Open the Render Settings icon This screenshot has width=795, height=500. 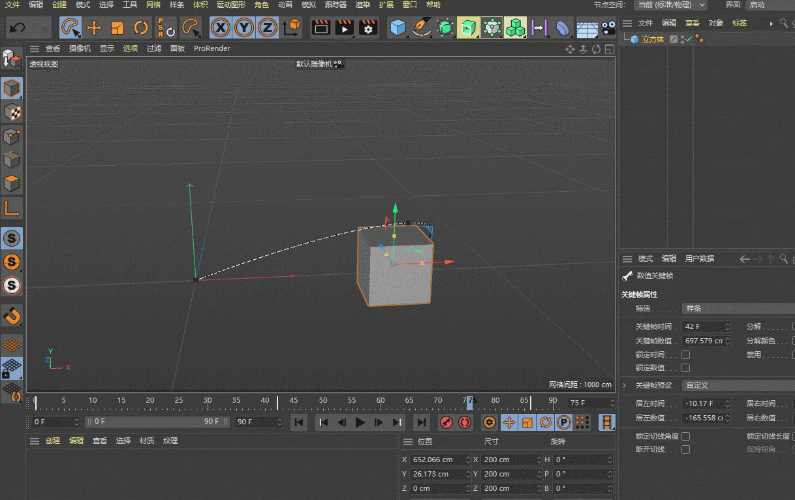(x=368, y=27)
